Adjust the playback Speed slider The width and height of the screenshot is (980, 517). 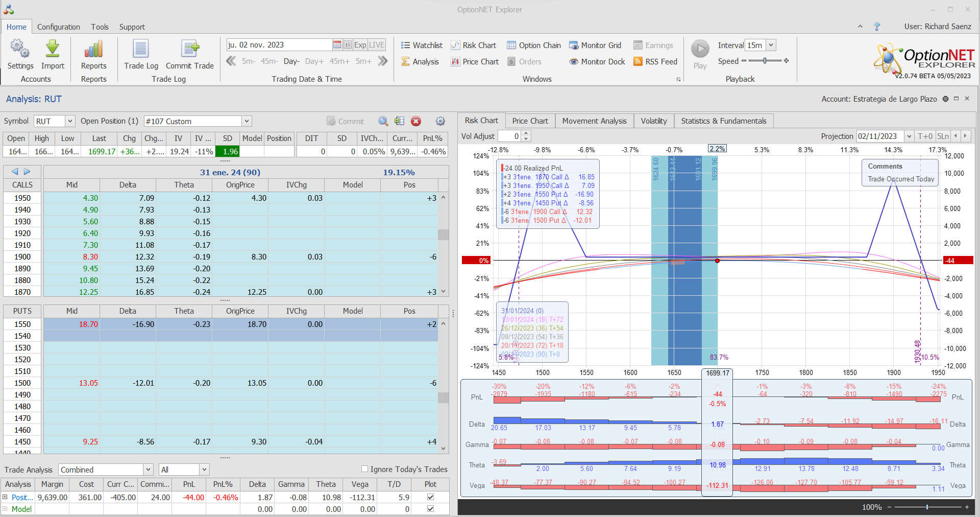click(765, 61)
